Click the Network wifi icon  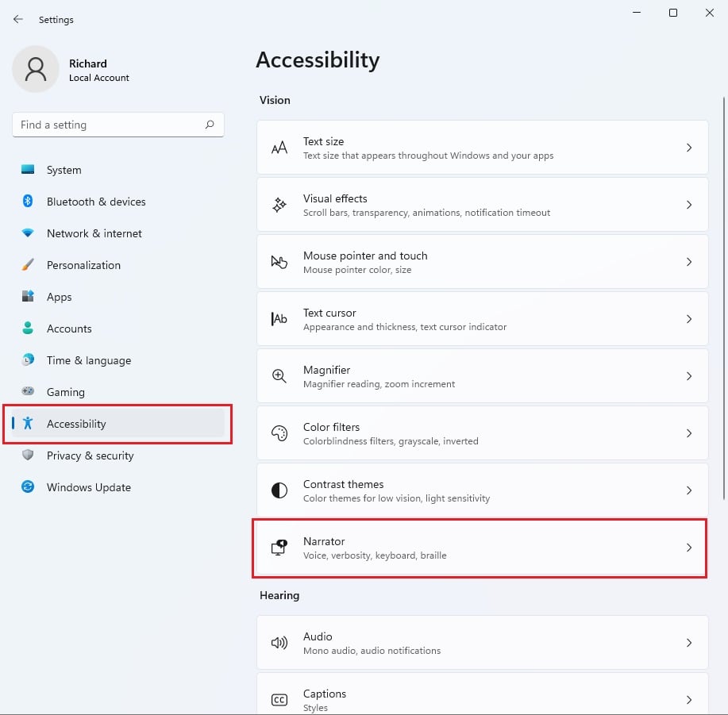point(28,233)
